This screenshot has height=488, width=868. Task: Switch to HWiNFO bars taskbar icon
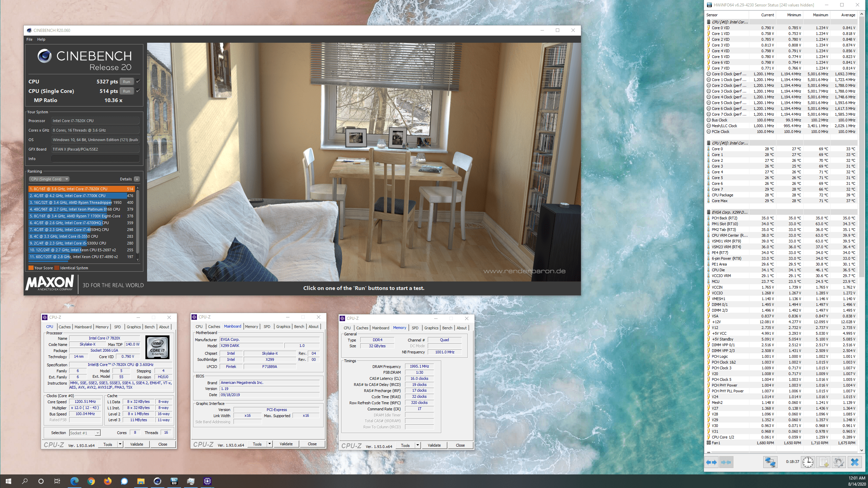point(174,481)
